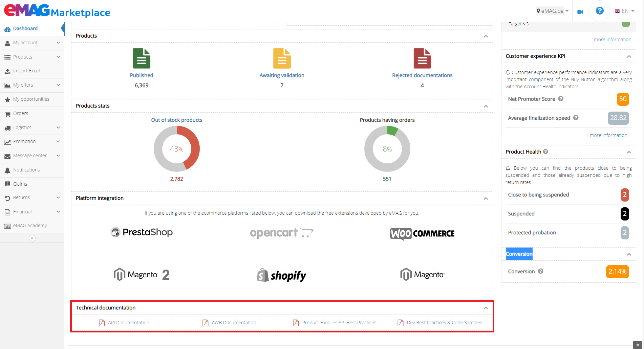
Task: Click Dev Best Practices & Code Samples
Action: pyautogui.click(x=444, y=323)
